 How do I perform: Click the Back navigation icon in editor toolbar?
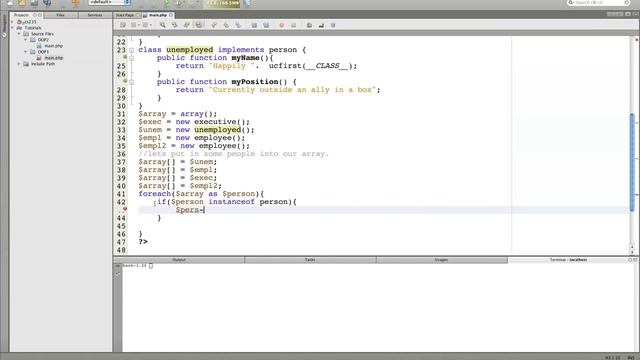tap(133, 25)
